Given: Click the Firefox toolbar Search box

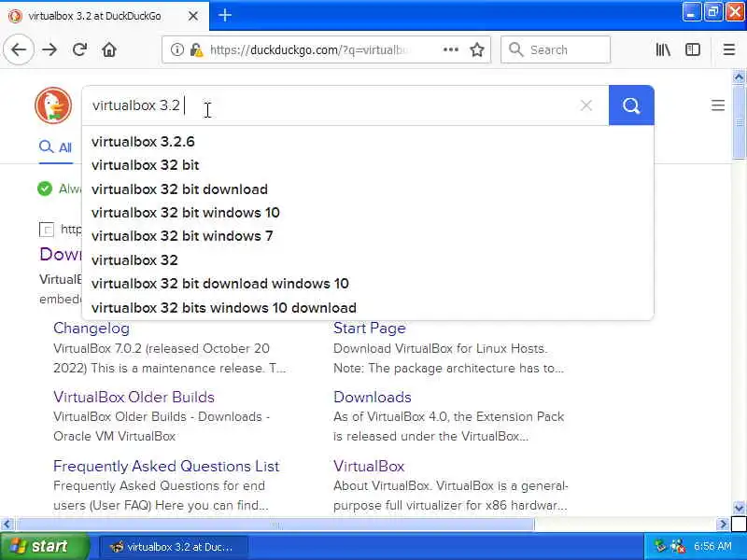Looking at the screenshot, I should (x=555, y=49).
